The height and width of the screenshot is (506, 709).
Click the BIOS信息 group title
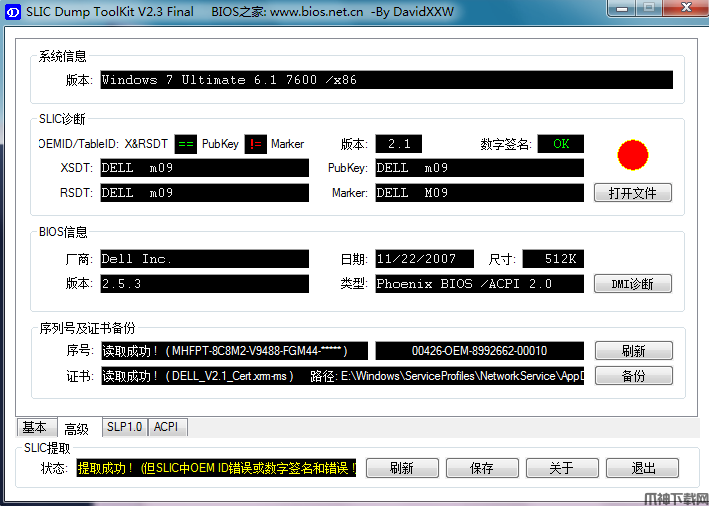click(63, 232)
